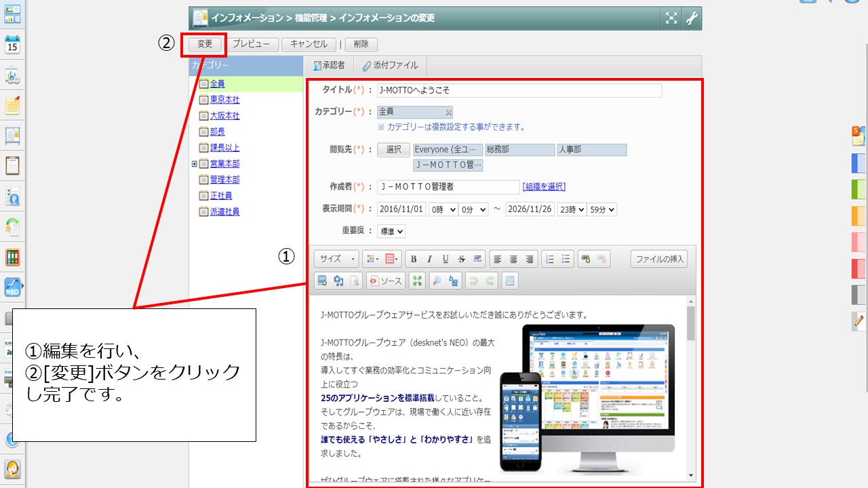Switch to the 承認者 tab
Viewport: 868px width, 488px height.
(x=329, y=66)
